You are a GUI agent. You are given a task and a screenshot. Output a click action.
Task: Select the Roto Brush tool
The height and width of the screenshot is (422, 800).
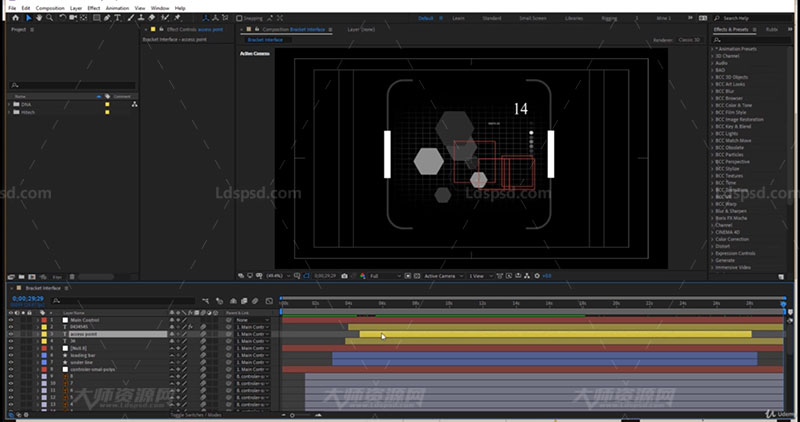[x=164, y=18]
